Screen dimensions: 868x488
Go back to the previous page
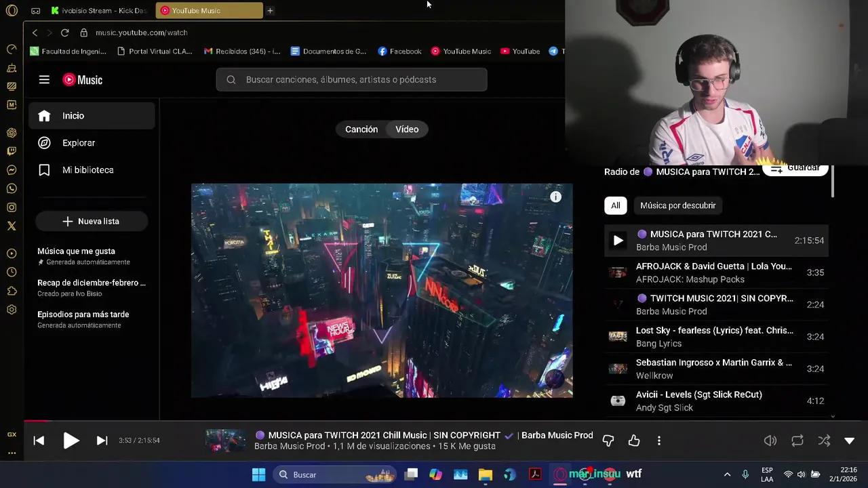[x=35, y=33]
